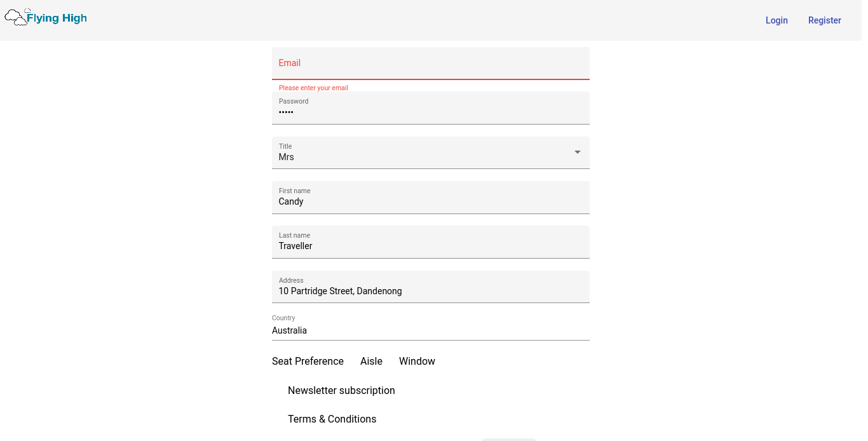Click the "Please enter your email" error message
Screen dimensions: 868x441
313,88
